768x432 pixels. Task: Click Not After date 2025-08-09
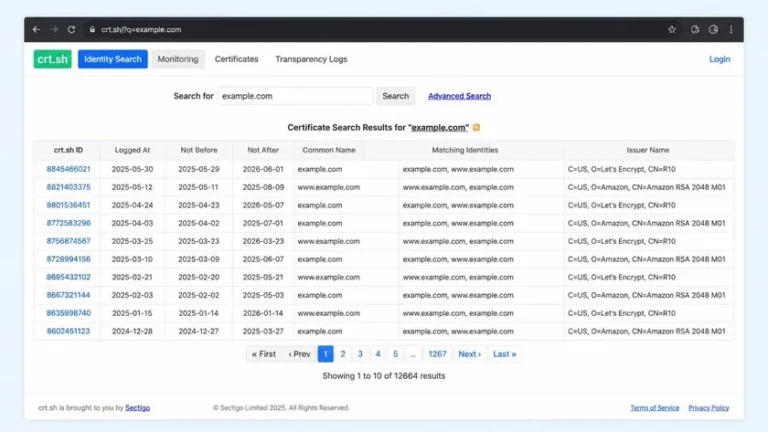[x=263, y=187]
